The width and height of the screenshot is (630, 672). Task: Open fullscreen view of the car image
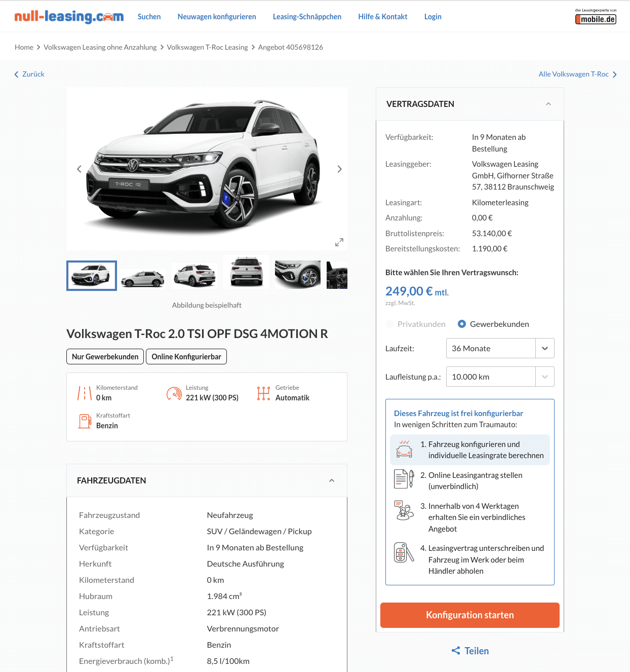click(339, 242)
